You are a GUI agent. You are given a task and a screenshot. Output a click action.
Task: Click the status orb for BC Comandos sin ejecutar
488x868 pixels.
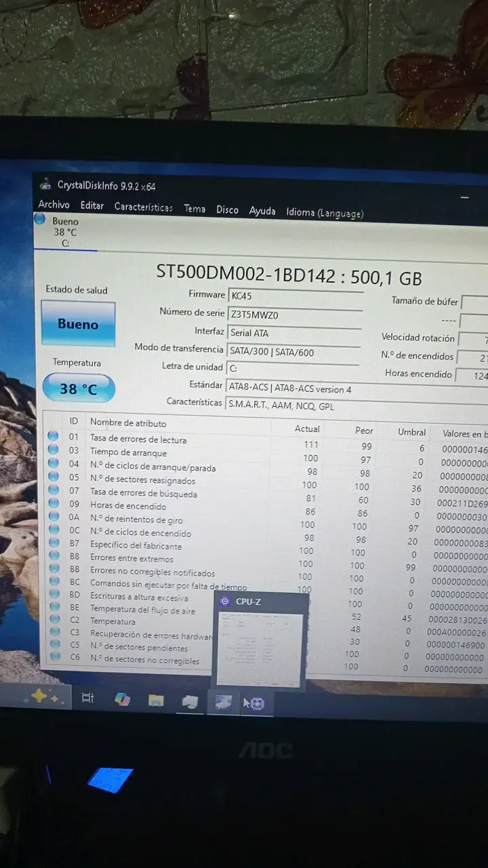(x=54, y=582)
